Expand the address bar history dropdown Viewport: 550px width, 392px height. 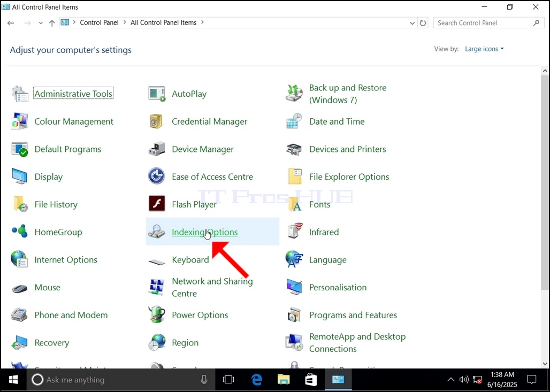pyautogui.click(x=412, y=23)
